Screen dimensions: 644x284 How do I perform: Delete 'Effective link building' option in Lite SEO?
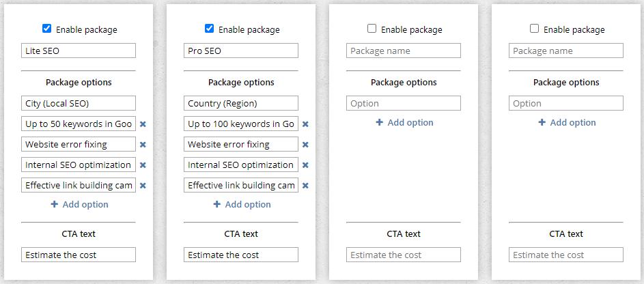point(143,186)
